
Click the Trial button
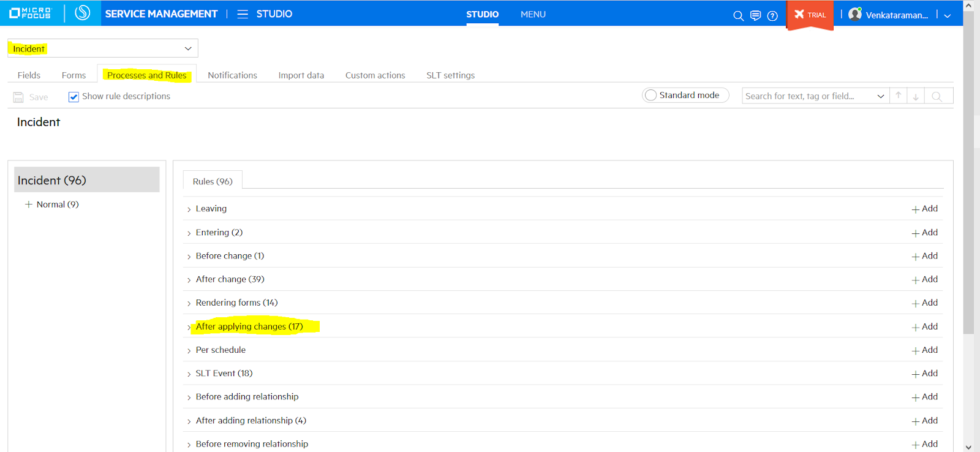810,15
